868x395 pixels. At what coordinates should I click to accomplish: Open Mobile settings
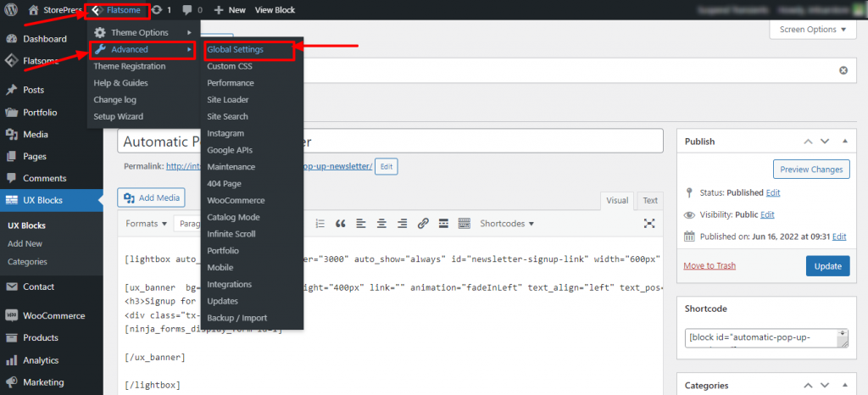tap(220, 267)
